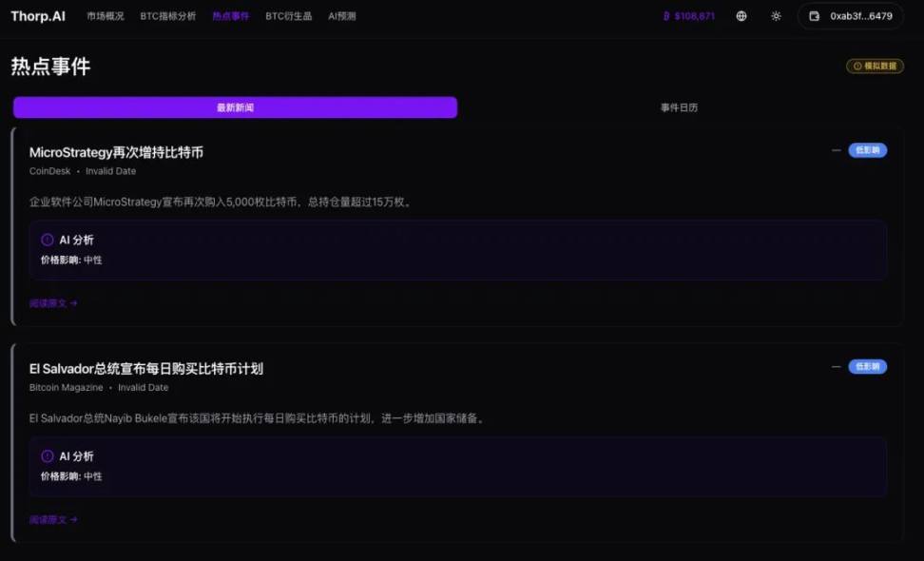The width and height of the screenshot is (924, 561).
Task: Click the AI 分析 icon in El Salvador card
Action: click(x=48, y=456)
